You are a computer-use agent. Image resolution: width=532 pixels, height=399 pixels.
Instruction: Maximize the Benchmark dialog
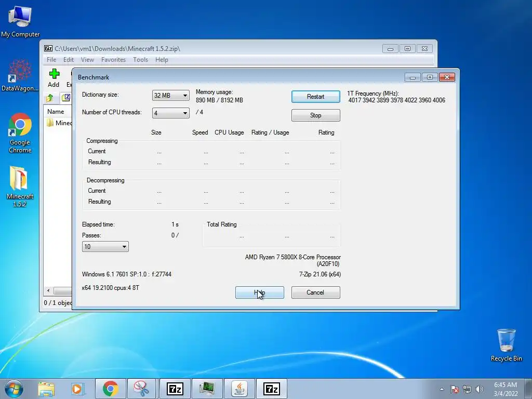pos(430,77)
